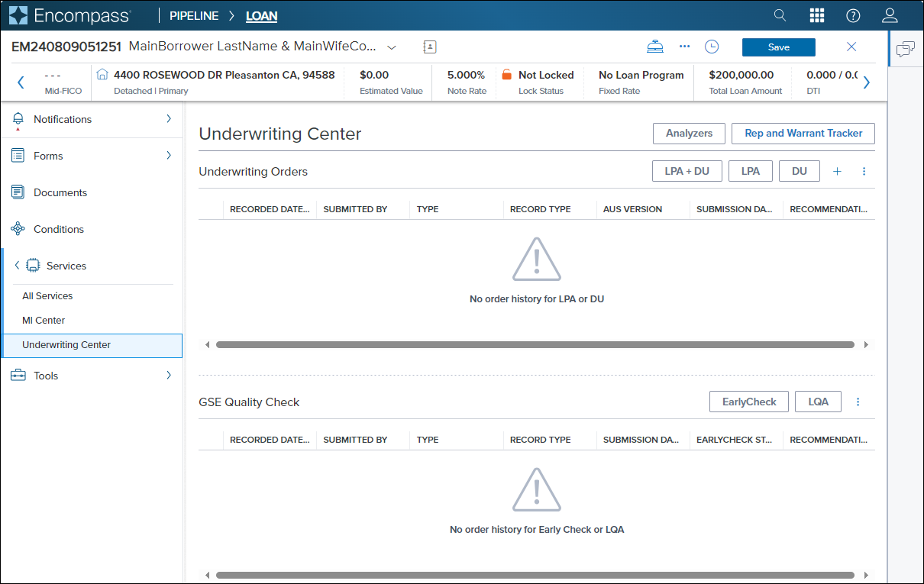The width and height of the screenshot is (924, 584).
Task: Click Underwriting Orders scrollbar left arrow
Action: pyautogui.click(x=207, y=345)
